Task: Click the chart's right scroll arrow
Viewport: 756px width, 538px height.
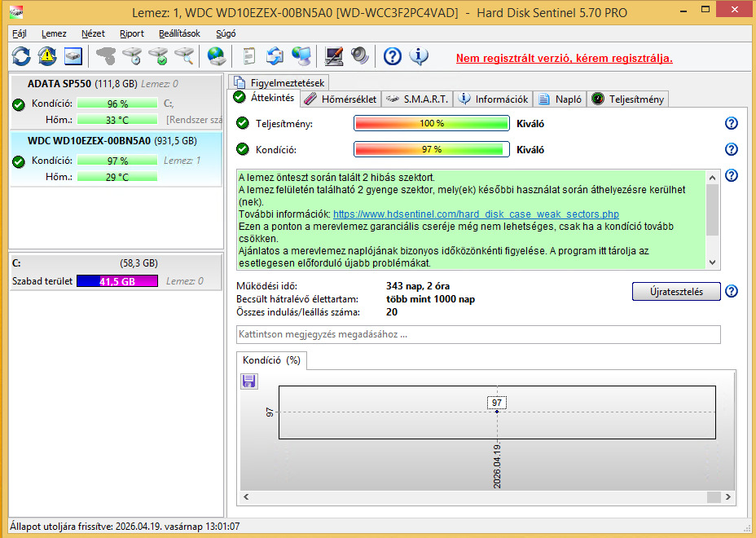Action: click(x=728, y=496)
